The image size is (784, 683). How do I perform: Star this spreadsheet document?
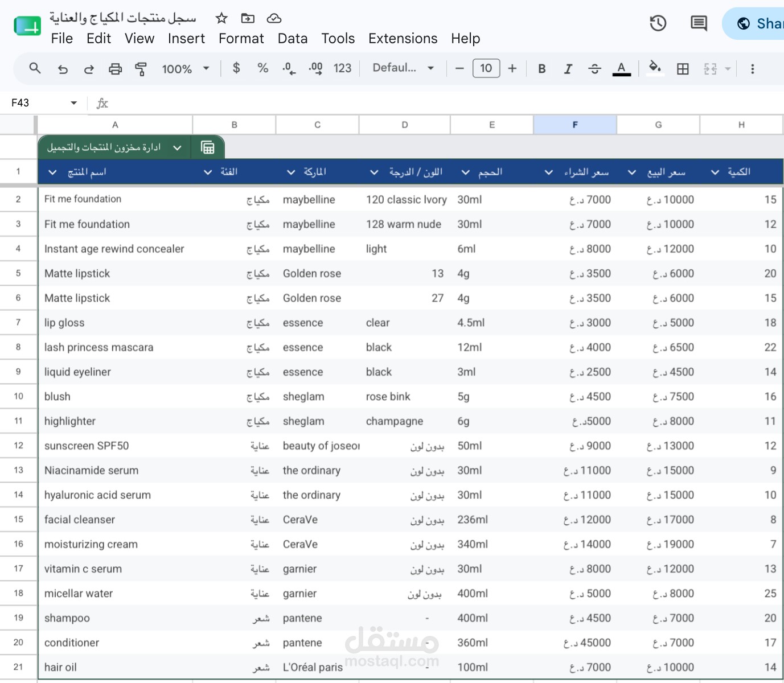(x=221, y=18)
